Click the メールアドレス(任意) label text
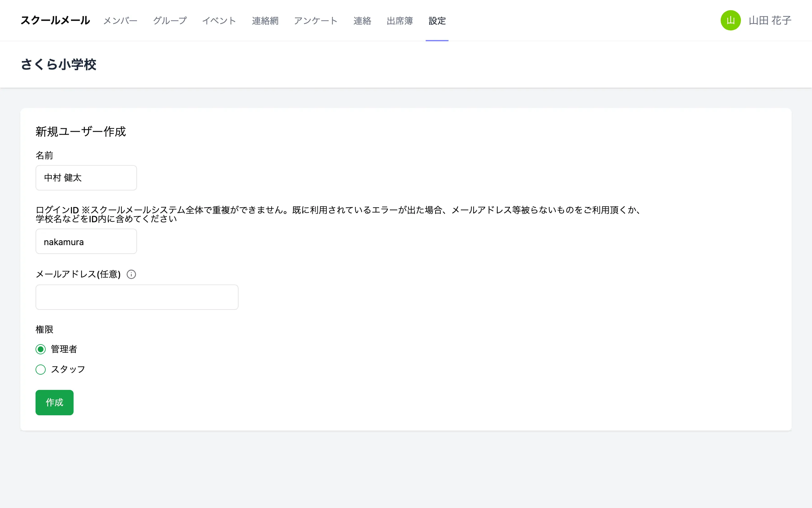The height and width of the screenshot is (508, 812). click(78, 275)
